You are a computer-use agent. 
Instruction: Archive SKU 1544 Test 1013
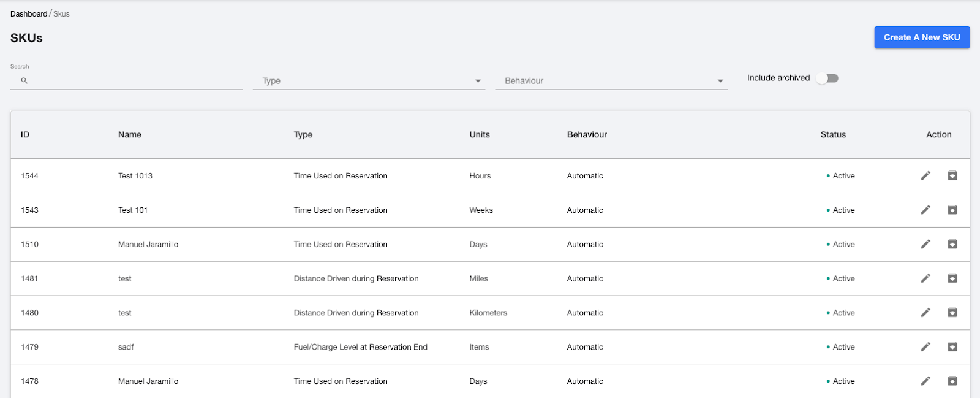coord(952,175)
